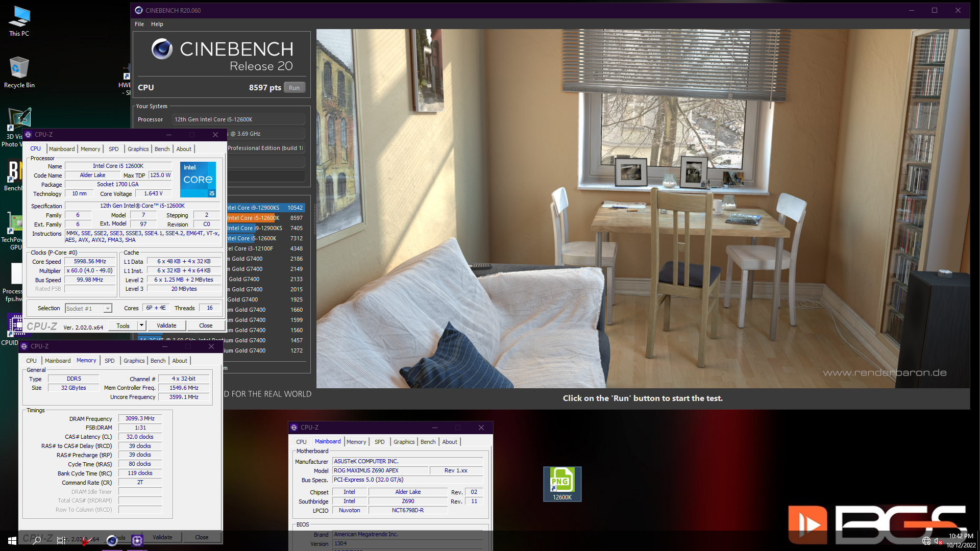This screenshot has height=551, width=980.
Task: Select SPD tab in Memory CPU-Z window
Action: [110, 361]
